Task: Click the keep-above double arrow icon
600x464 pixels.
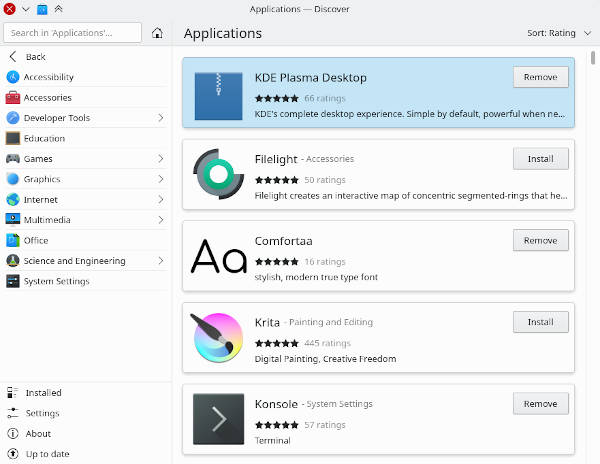Action: [x=58, y=9]
